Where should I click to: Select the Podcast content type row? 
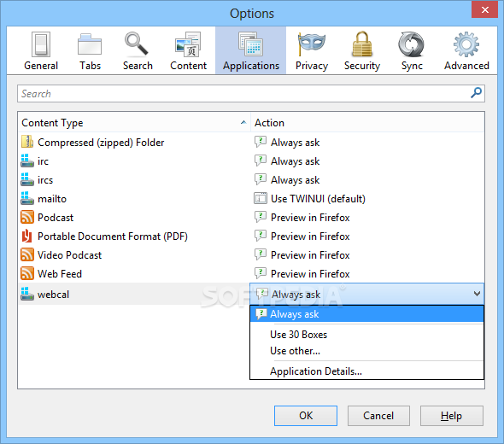(251, 217)
